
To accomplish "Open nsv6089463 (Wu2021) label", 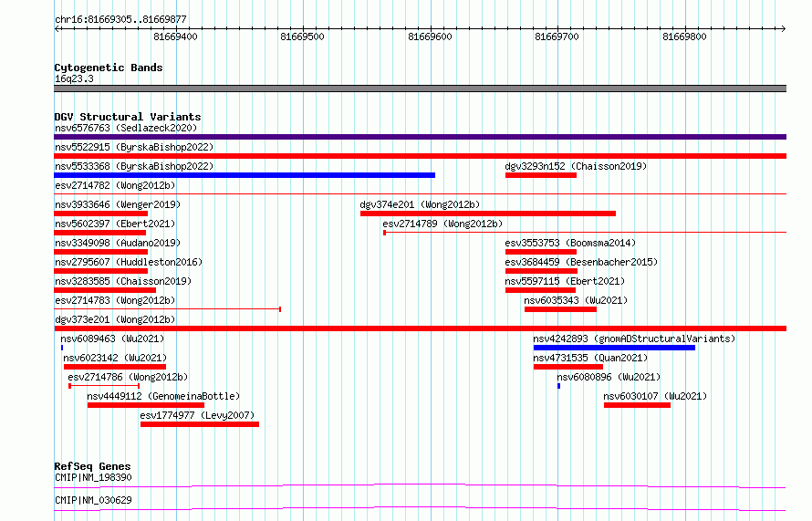I will pyautogui.click(x=112, y=339).
